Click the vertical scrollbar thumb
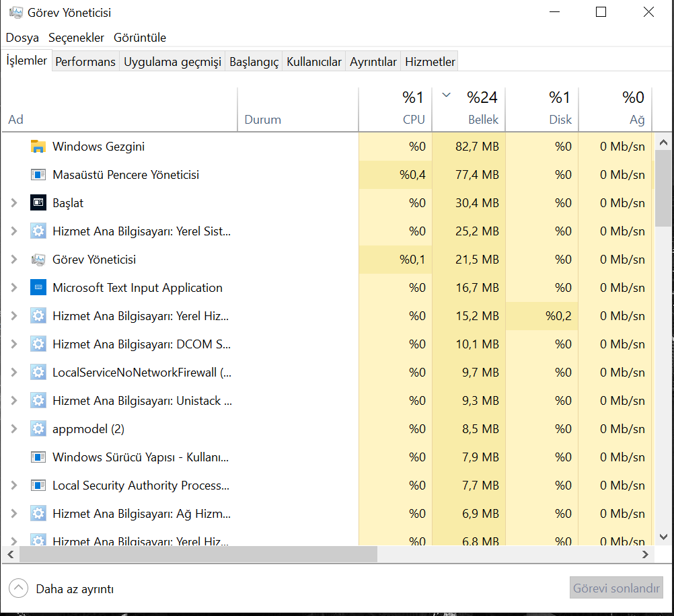This screenshot has height=616, width=674. click(x=664, y=188)
